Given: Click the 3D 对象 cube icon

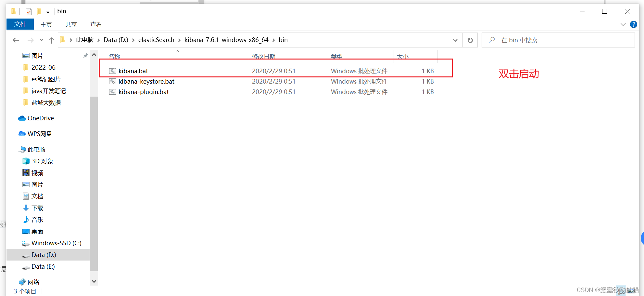Looking at the screenshot, I should (26, 161).
